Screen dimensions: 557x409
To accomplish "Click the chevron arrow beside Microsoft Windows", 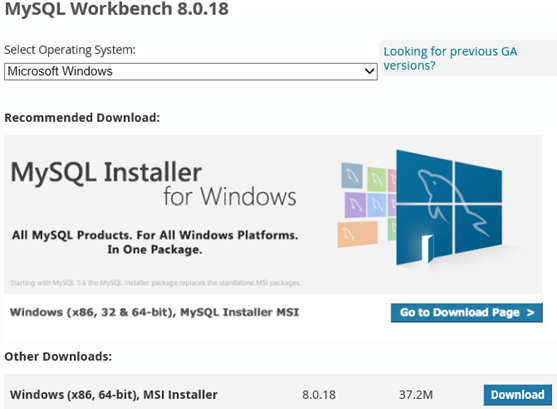I will [x=369, y=71].
